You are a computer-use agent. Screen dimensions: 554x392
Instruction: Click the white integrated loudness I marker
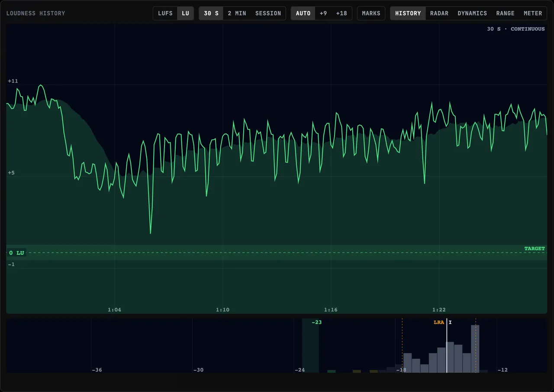click(x=447, y=345)
